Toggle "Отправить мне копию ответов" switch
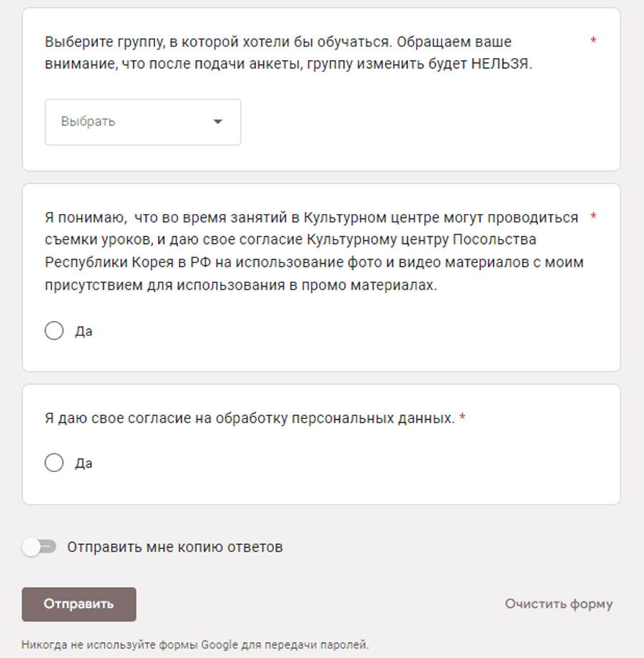This screenshot has width=644, height=658. (x=39, y=547)
